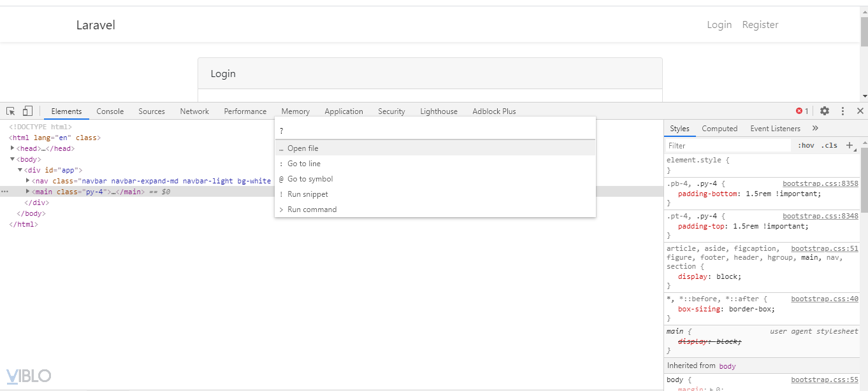Select the Computed styles tab
The image size is (868, 391).
coord(720,128)
